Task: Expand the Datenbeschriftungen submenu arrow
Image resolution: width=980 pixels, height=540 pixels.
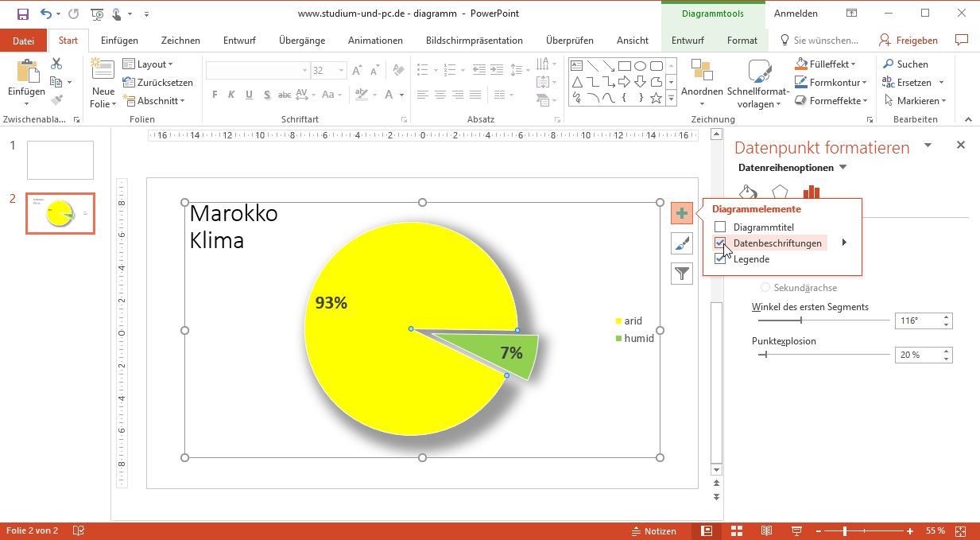Action: tap(844, 243)
